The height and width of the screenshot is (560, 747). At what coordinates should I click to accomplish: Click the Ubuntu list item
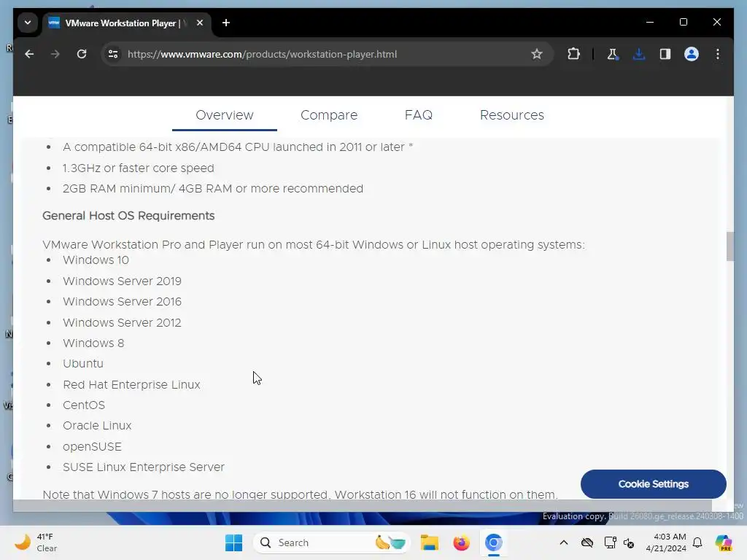(x=83, y=363)
